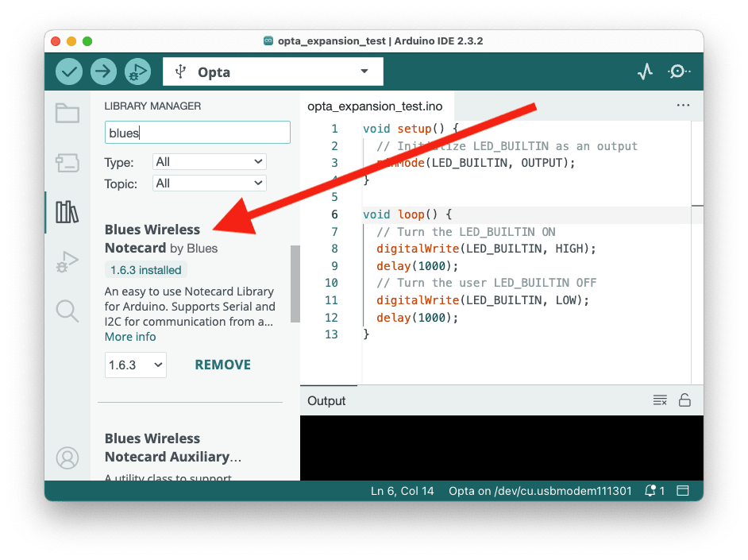Screen dimensions: 748x560
Task: Toggle the Output scroll lock icon
Action: (684, 400)
